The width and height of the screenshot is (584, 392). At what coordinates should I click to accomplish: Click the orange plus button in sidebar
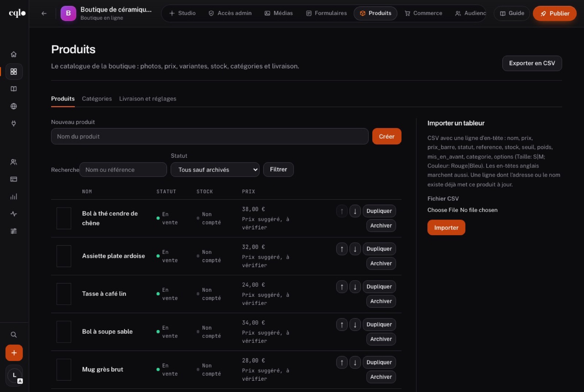click(x=14, y=353)
